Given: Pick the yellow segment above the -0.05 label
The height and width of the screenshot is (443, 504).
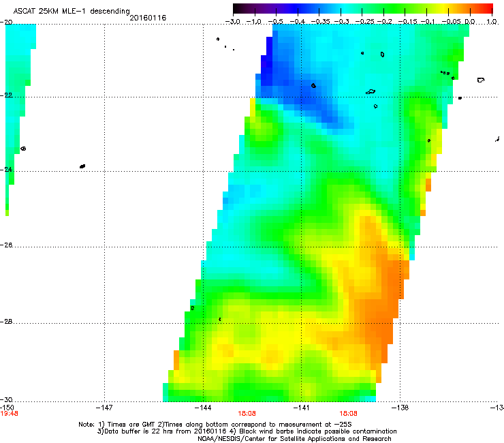Looking at the screenshot, I should click(448, 8).
